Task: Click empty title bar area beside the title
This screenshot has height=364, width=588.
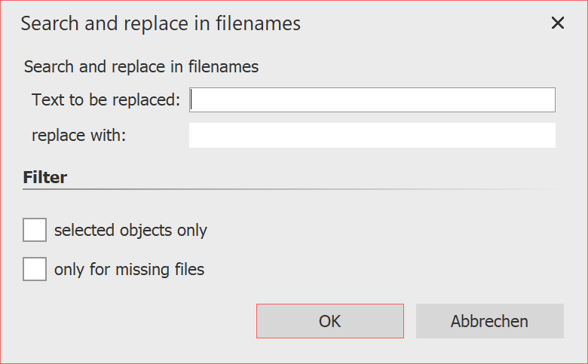Action: (x=422, y=23)
